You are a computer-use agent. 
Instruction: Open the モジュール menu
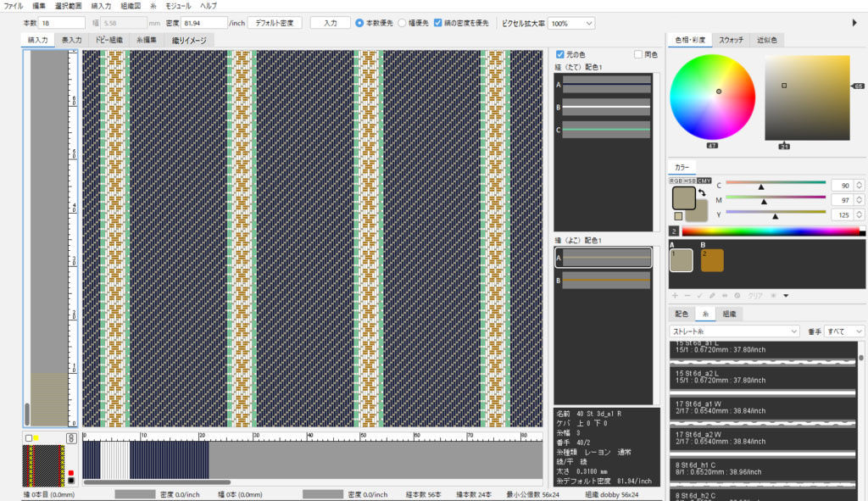pyautogui.click(x=178, y=5)
